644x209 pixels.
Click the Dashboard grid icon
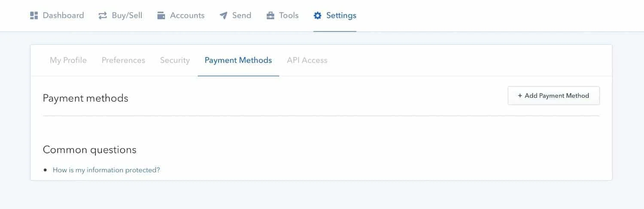(x=34, y=16)
